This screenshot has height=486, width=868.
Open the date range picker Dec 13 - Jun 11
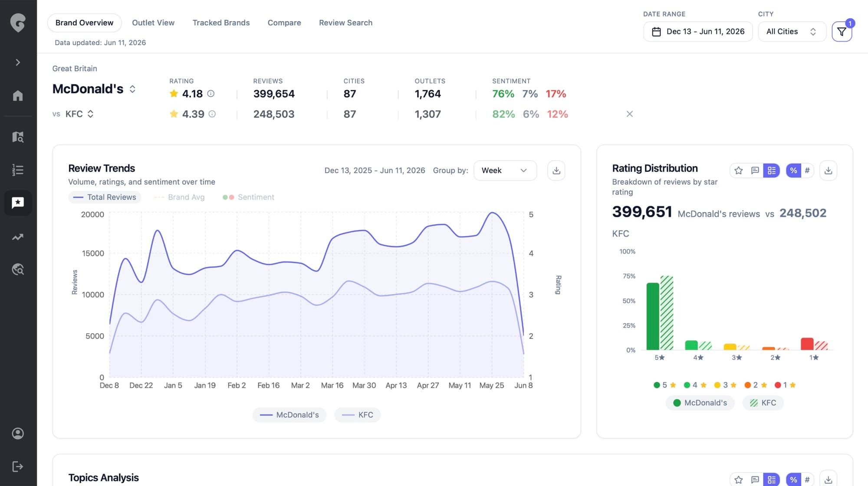pos(698,32)
